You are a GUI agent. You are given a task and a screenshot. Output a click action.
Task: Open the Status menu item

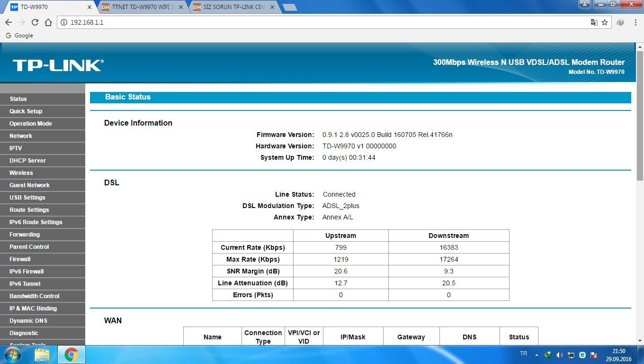tap(43, 99)
